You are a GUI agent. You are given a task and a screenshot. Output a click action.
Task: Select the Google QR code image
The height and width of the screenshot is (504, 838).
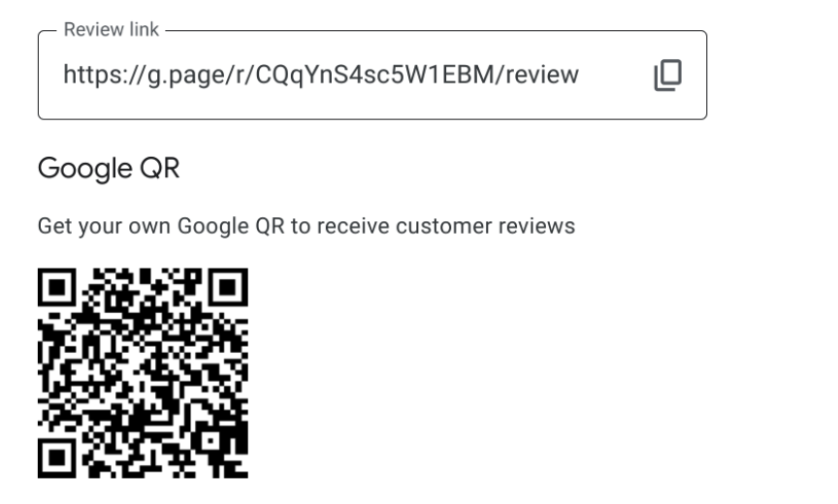pos(143,372)
